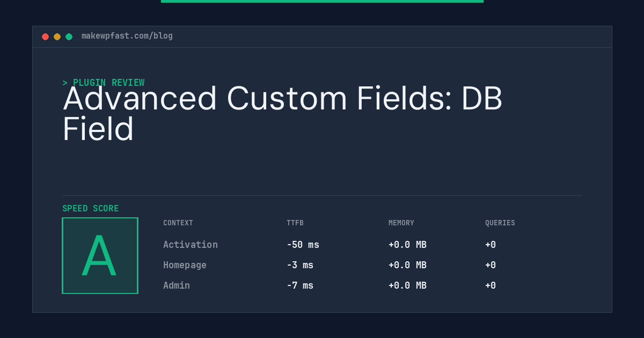Click the Activation memory value +0.0 MB
The height and width of the screenshot is (338, 644).
point(407,245)
